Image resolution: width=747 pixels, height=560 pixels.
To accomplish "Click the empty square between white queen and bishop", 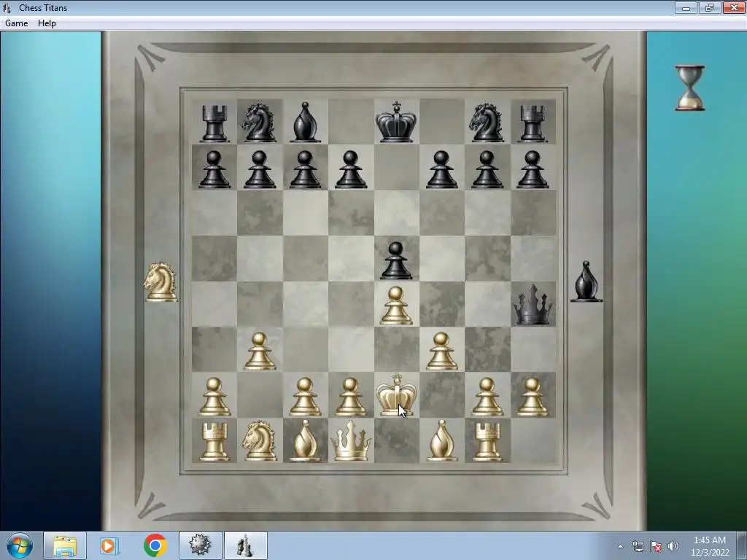I will (x=396, y=440).
